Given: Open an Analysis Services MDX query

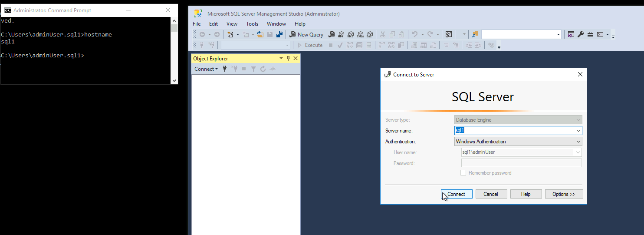Looking at the screenshot, I should point(341,34).
